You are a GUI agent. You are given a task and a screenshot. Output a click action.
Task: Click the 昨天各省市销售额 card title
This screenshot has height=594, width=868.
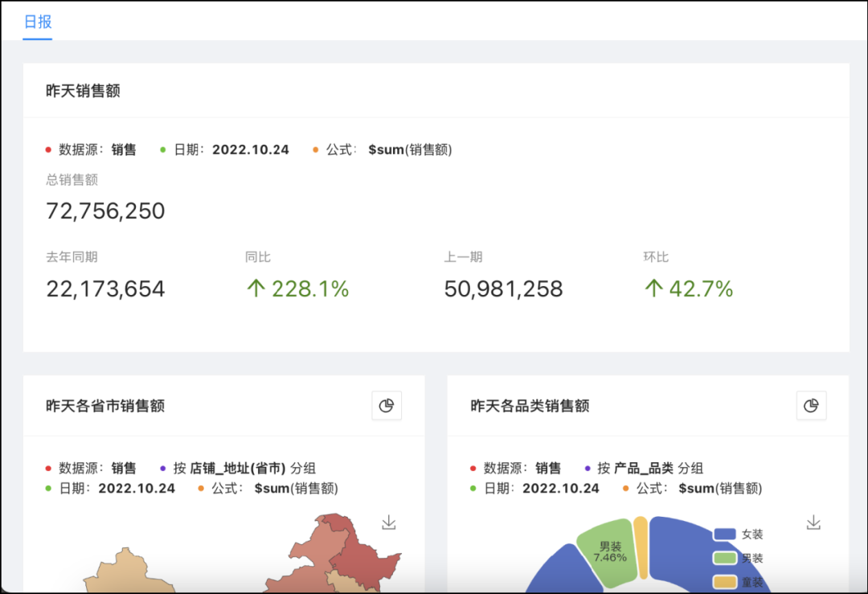coord(105,406)
